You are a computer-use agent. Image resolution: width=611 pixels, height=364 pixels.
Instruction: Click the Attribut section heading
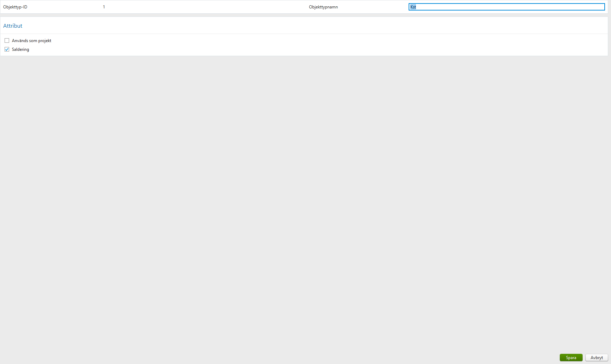(13, 26)
